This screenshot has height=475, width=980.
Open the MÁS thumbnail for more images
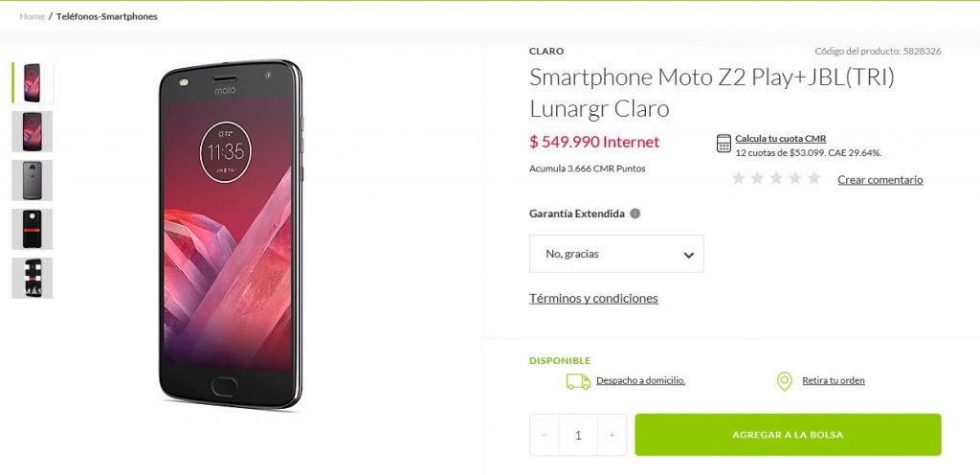[32, 278]
